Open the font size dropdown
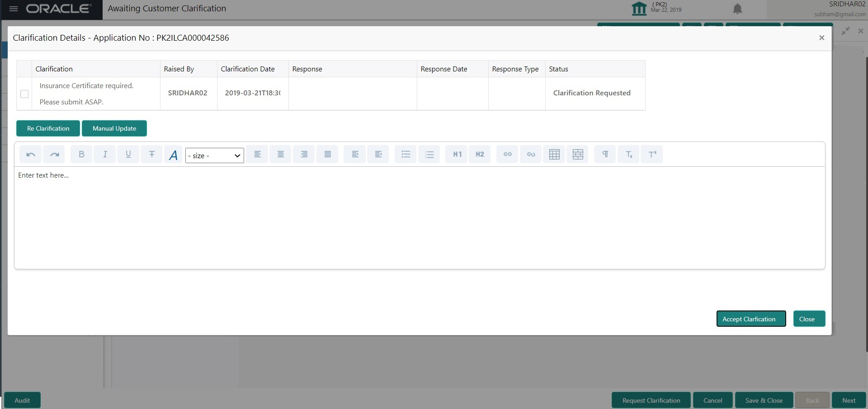The width and height of the screenshot is (868, 409). point(215,155)
